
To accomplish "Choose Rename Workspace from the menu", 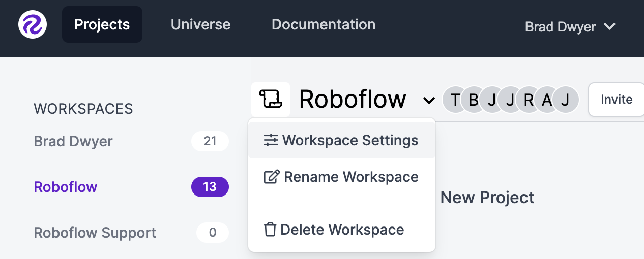I will (x=342, y=177).
